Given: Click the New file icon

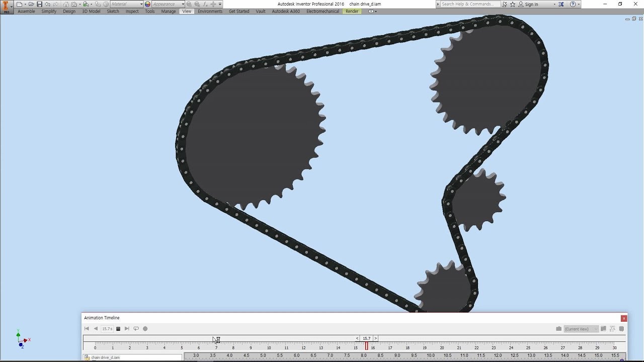Looking at the screenshot, I should point(19,4).
